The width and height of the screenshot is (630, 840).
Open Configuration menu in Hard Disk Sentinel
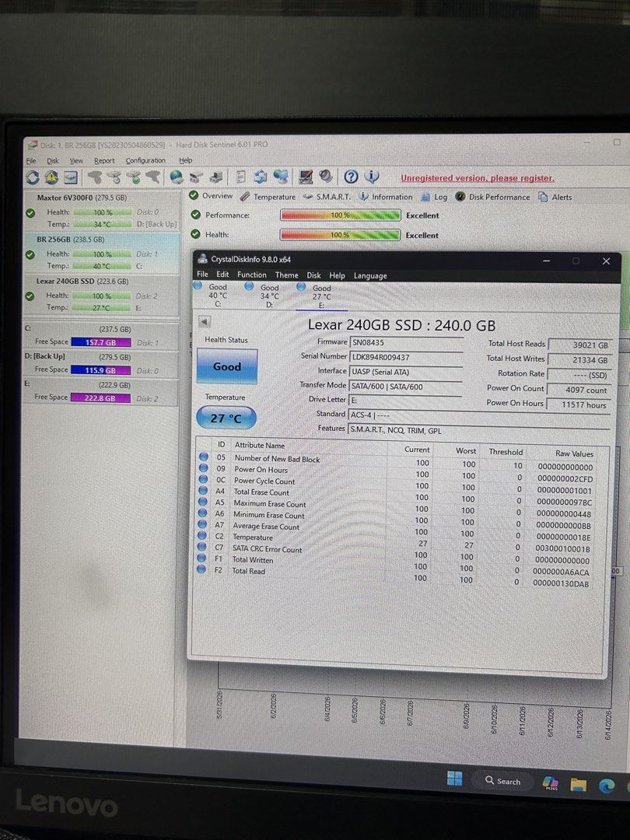coord(145,160)
